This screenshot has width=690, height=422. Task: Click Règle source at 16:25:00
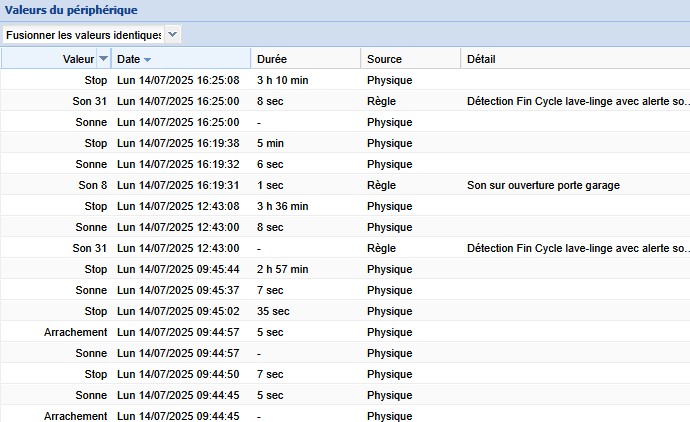point(382,101)
